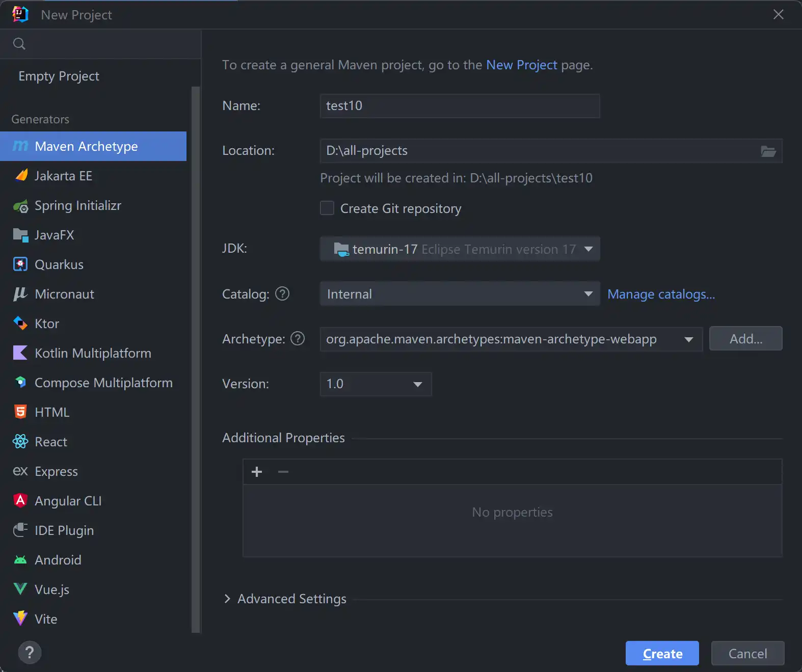
Task: Click the IDE Plugin plug icon
Action: tap(20, 530)
